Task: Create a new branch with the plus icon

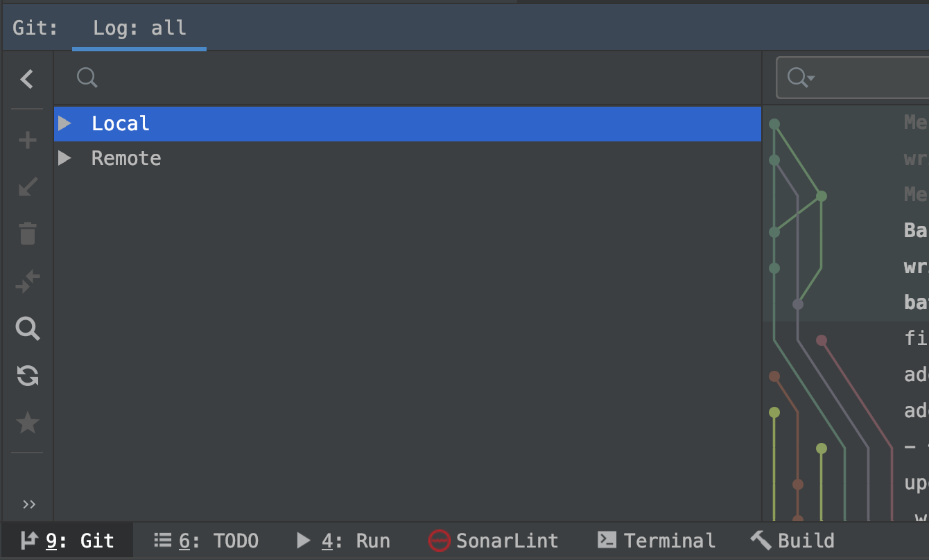Action: pos(27,139)
